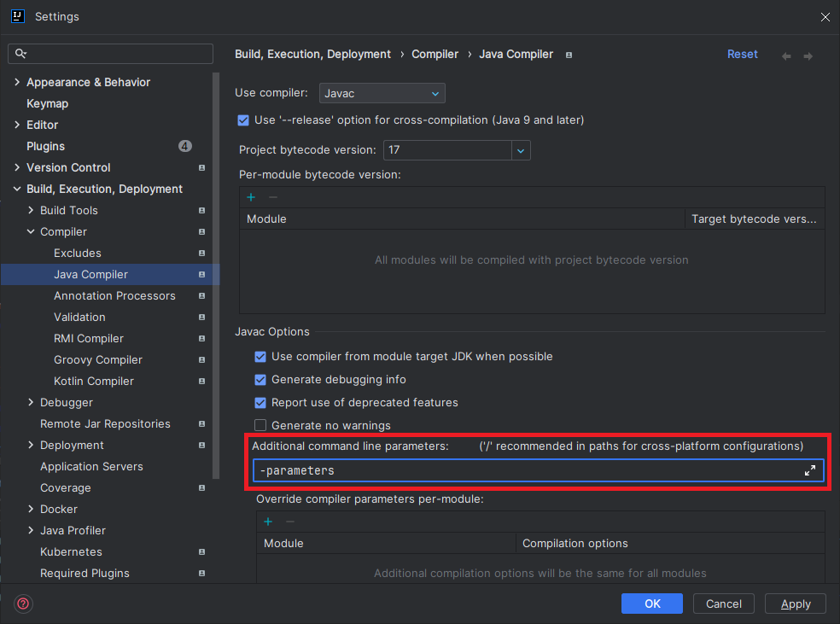Open the Kubernetes settings page
840x624 pixels.
(71, 551)
